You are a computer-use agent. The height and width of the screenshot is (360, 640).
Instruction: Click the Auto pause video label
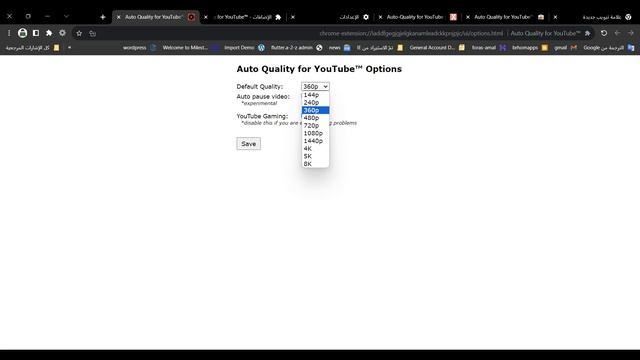pyautogui.click(x=263, y=97)
